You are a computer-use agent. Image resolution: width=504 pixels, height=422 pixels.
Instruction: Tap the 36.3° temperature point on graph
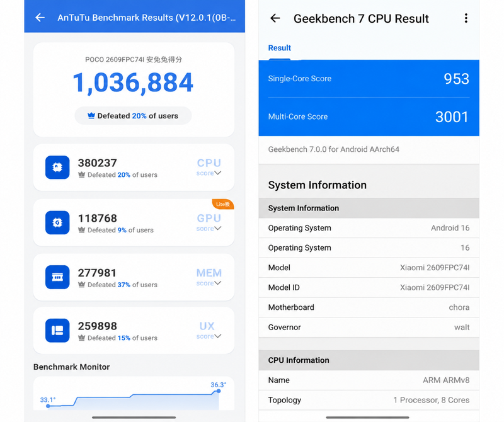[219, 391]
